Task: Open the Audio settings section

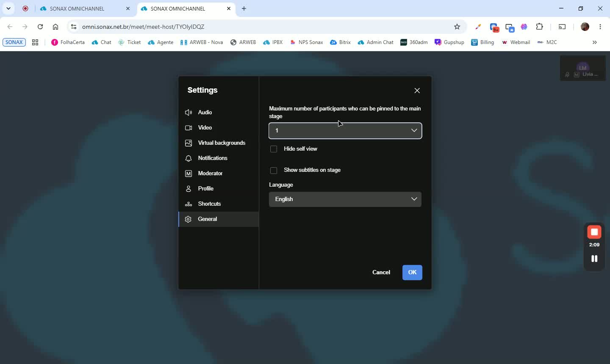Action: pos(219,112)
